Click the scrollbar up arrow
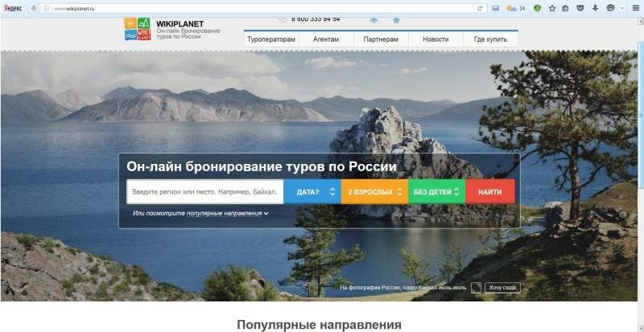 click(640, 21)
